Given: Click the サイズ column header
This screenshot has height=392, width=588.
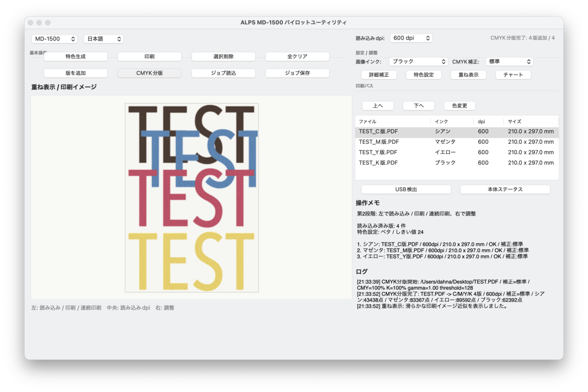Looking at the screenshot, I should click(531, 121).
